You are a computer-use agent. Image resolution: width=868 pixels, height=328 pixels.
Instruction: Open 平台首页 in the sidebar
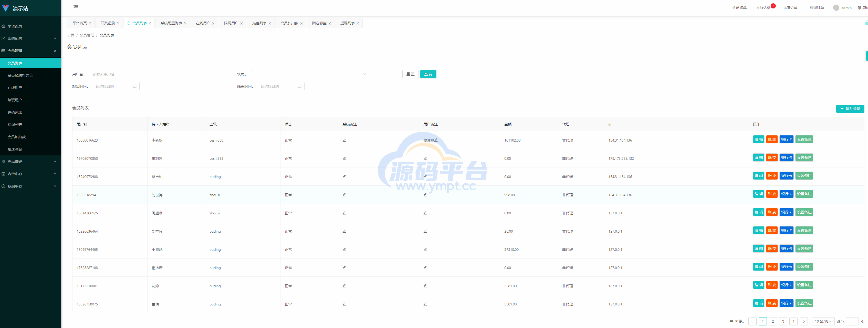(30, 26)
